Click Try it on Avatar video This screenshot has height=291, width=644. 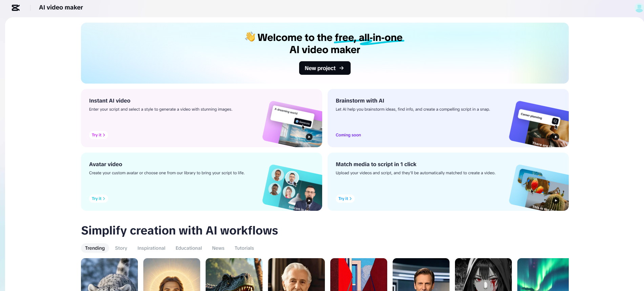[99, 199]
